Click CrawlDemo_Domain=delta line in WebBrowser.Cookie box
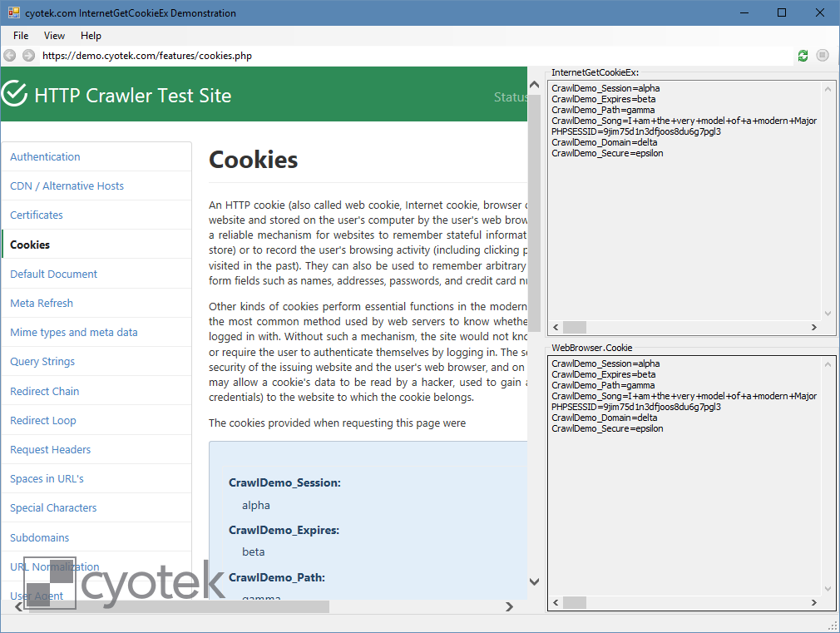The image size is (840, 633). 605,418
